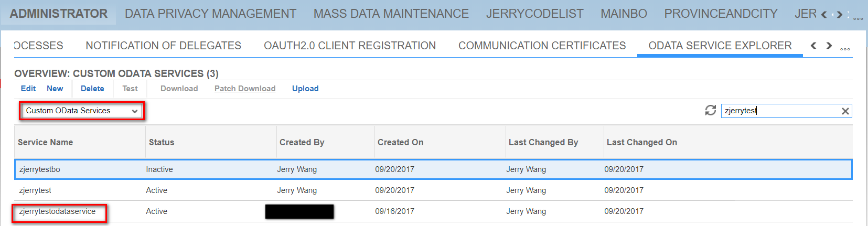Focus the search input containing zjerrytest

point(780,111)
